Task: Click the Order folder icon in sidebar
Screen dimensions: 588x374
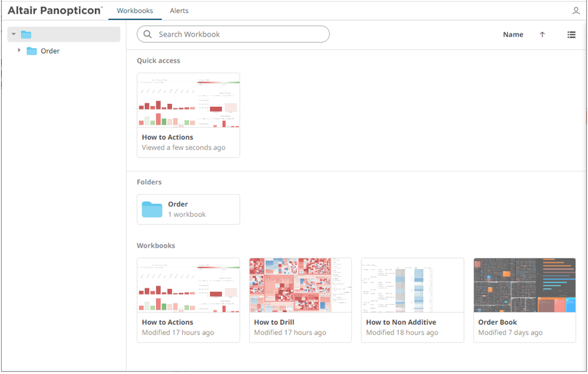Action: pos(32,51)
